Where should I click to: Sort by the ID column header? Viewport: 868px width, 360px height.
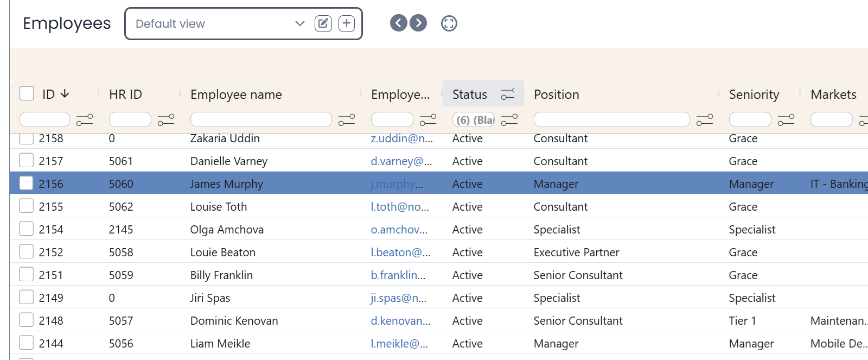click(x=49, y=94)
